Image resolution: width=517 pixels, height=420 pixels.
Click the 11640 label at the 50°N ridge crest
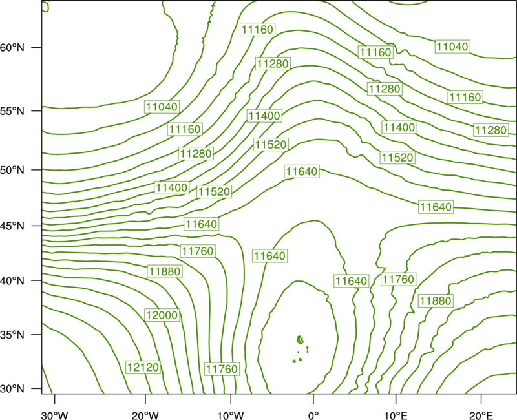pyautogui.click(x=302, y=171)
